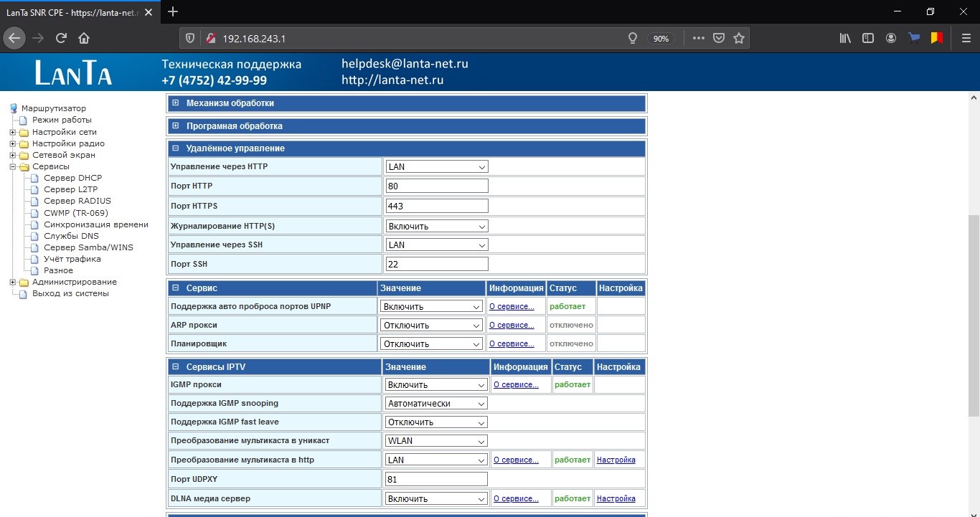This screenshot has height=517, width=980.
Task: Open Разное page in tree
Action: [58, 270]
